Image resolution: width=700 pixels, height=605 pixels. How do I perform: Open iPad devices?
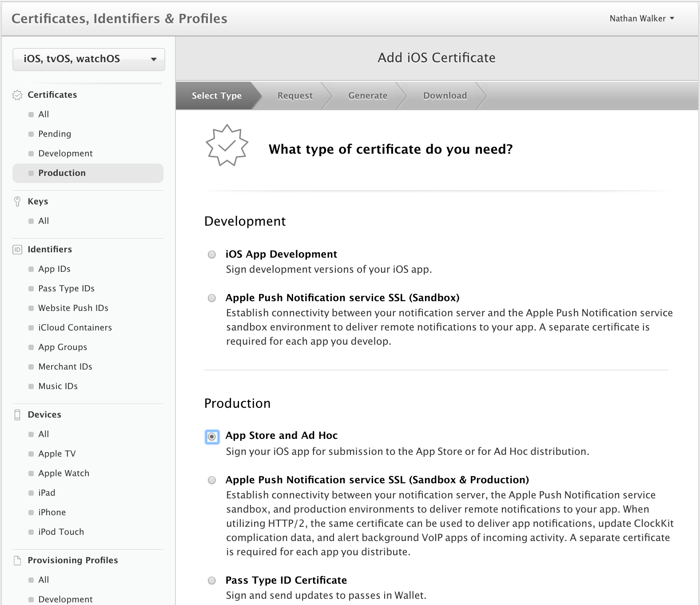[47, 493]
